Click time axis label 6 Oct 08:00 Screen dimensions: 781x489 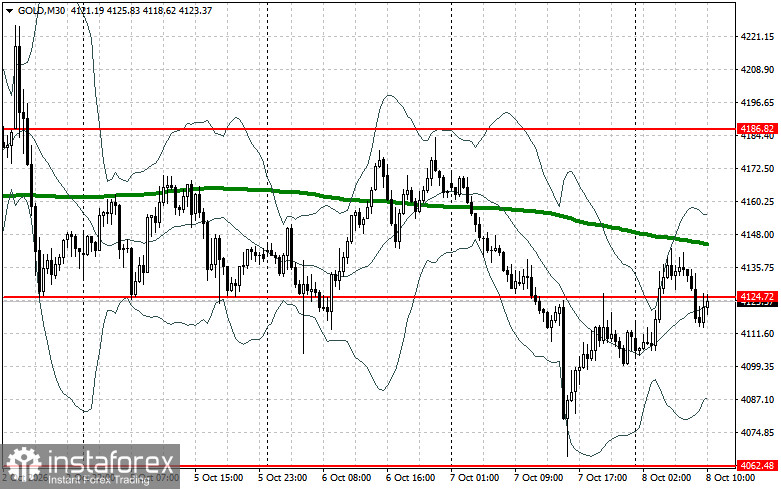[x=346, y=478]
